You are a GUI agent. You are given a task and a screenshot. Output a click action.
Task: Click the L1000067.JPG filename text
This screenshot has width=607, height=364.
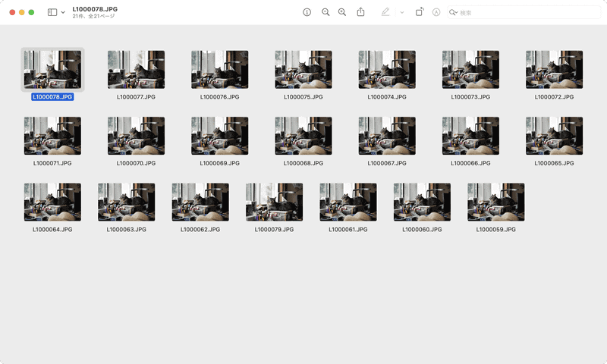[x=387, y=163]
